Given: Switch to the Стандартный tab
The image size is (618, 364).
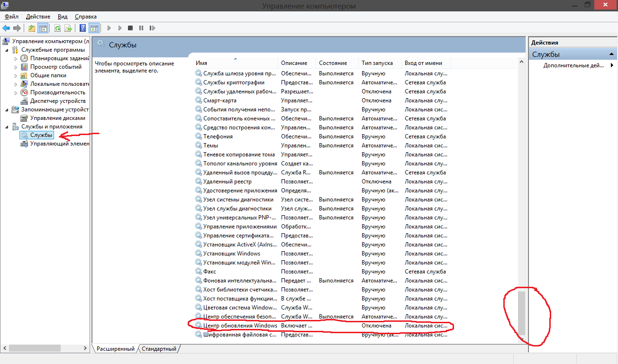Looking at the screenshot, I should point(159,349).
